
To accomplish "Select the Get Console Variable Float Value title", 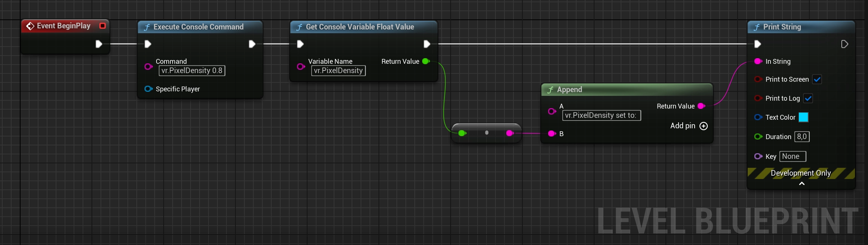I will click(360, 27).
